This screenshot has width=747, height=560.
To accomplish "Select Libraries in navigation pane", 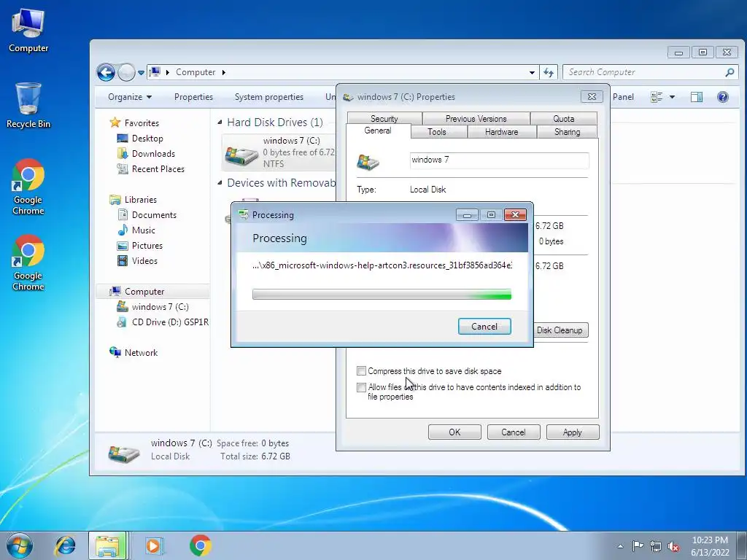I will click(x=141, y=200).
